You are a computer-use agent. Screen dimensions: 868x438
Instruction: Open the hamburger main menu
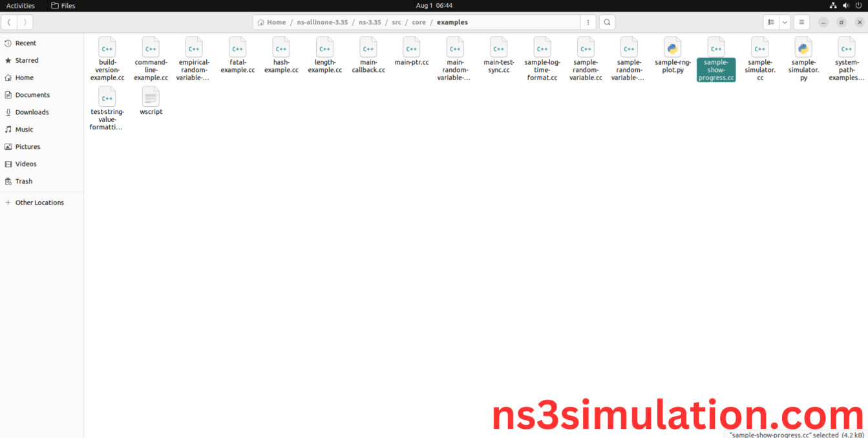pyautogui.click(x=801, y=22)
